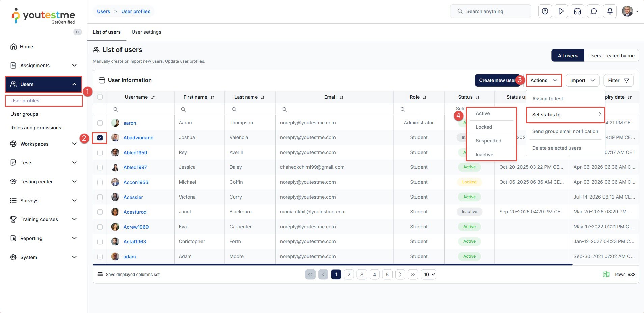Choose Suspended from status submenu
The height and width of the screenshot is (313, 644).
click(x=488, y=141)
